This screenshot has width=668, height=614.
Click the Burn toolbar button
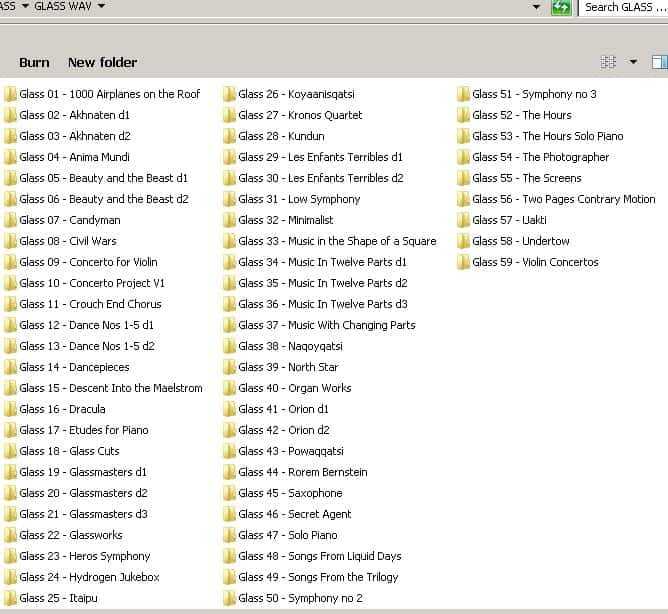click(34, 63)
